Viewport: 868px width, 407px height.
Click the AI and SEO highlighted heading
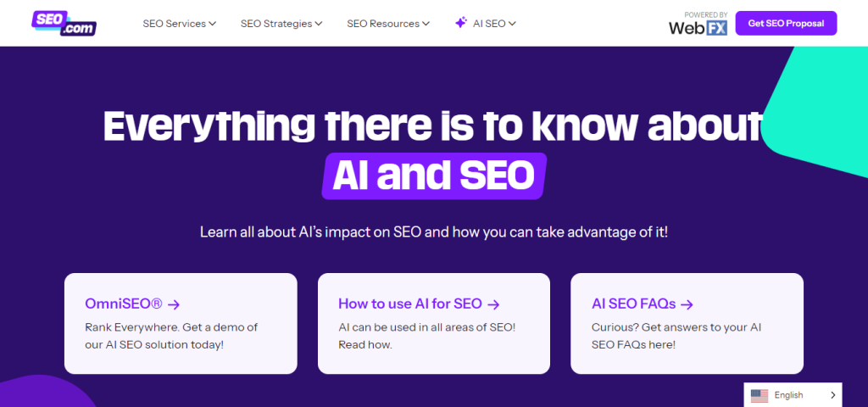434,176
